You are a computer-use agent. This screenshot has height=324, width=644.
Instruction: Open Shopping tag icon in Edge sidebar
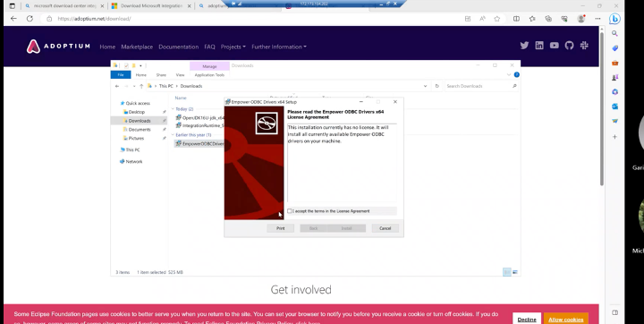point(614,48)
